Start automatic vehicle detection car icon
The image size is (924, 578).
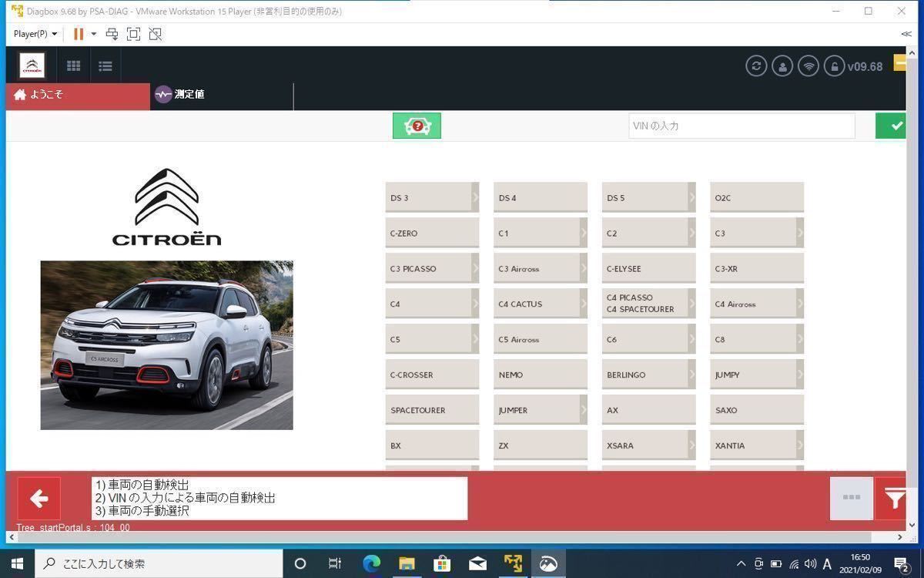(417, 126)
